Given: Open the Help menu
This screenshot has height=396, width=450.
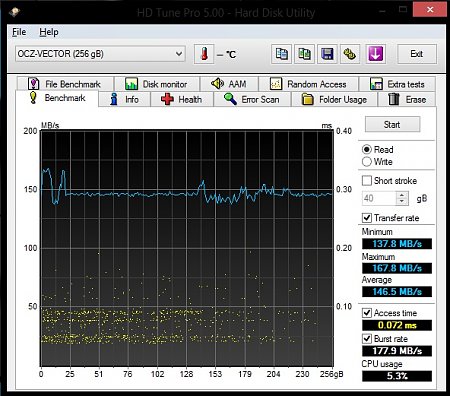Looking at the screenshot, I should tap(49, 32).
